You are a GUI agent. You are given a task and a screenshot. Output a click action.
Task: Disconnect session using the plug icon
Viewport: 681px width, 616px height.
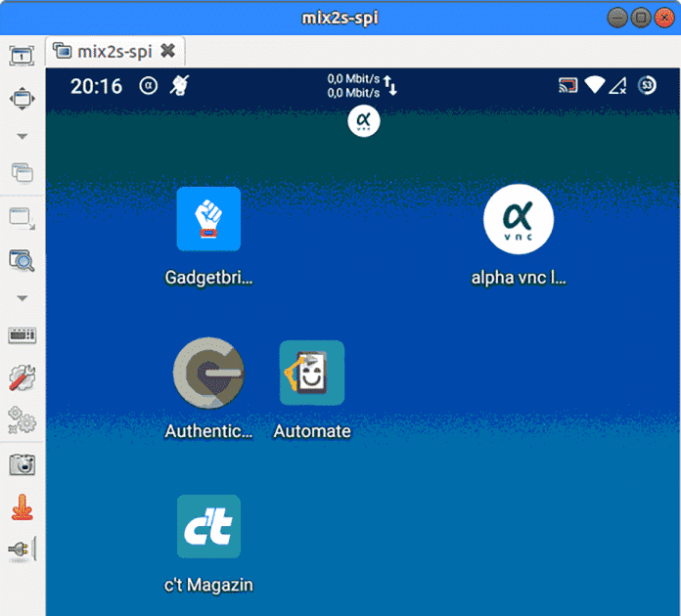(x=23, y=550)
